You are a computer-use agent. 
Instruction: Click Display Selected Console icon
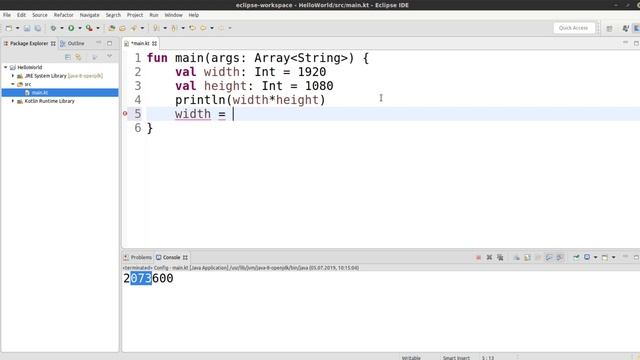[587, 258]
